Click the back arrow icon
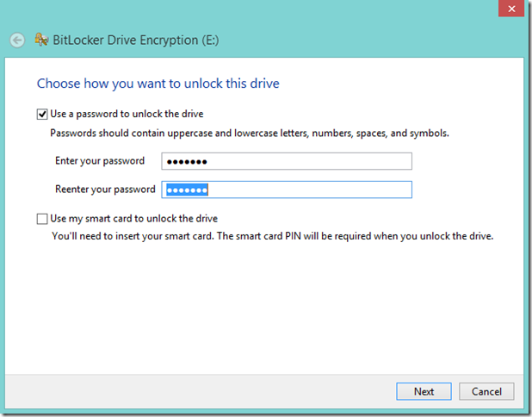The image size is (532, 417). (17, 40)
